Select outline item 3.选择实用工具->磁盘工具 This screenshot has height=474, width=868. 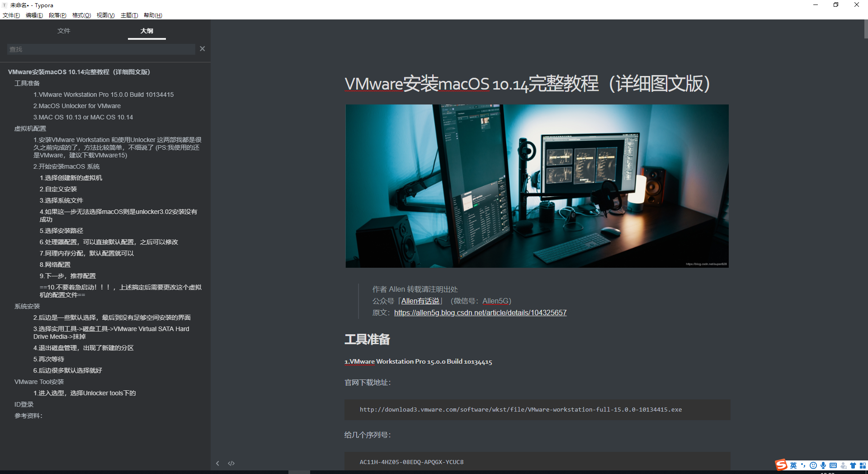pyautogui.click(x=111, y=332)
